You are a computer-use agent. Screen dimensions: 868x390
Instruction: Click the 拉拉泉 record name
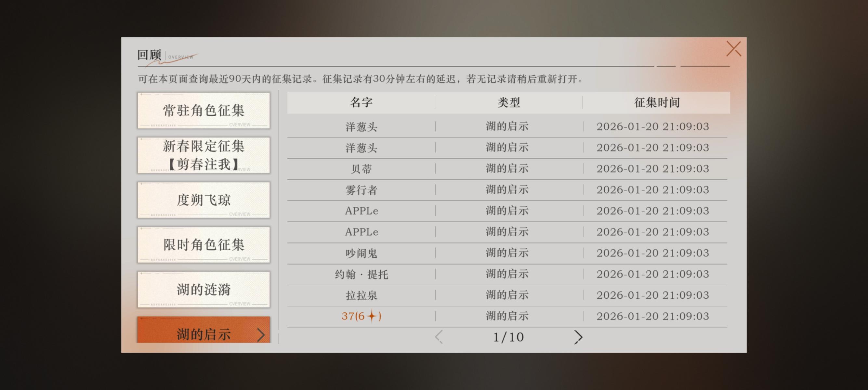point(361,295)
